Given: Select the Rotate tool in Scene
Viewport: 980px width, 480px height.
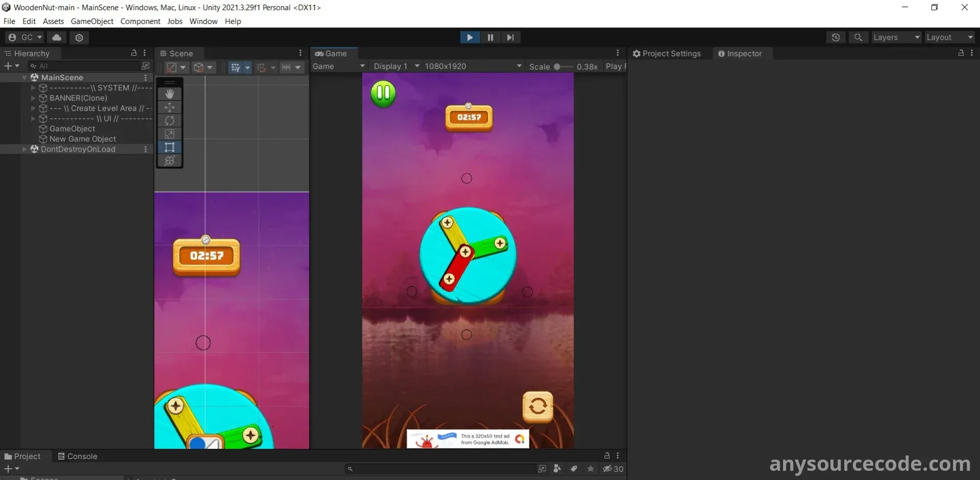Looking at the screenshot, I should point(169,121).
